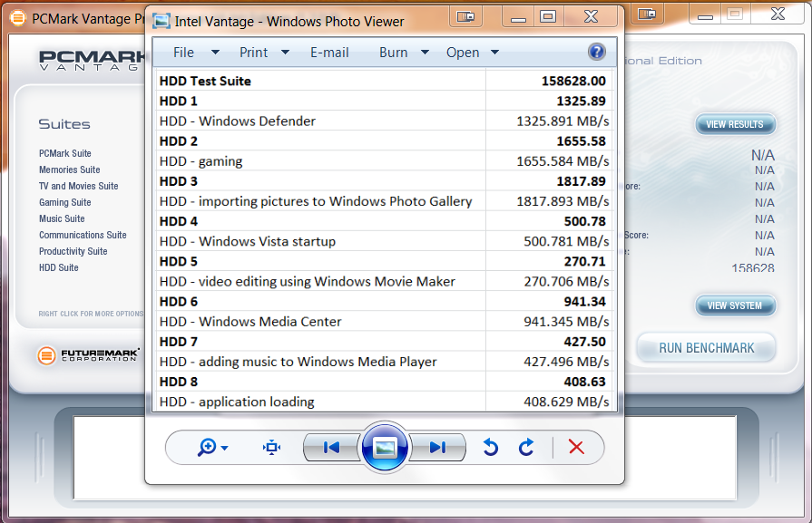Delete the photo with red X
Screen dimensions: 812x523
pos(575,447)
